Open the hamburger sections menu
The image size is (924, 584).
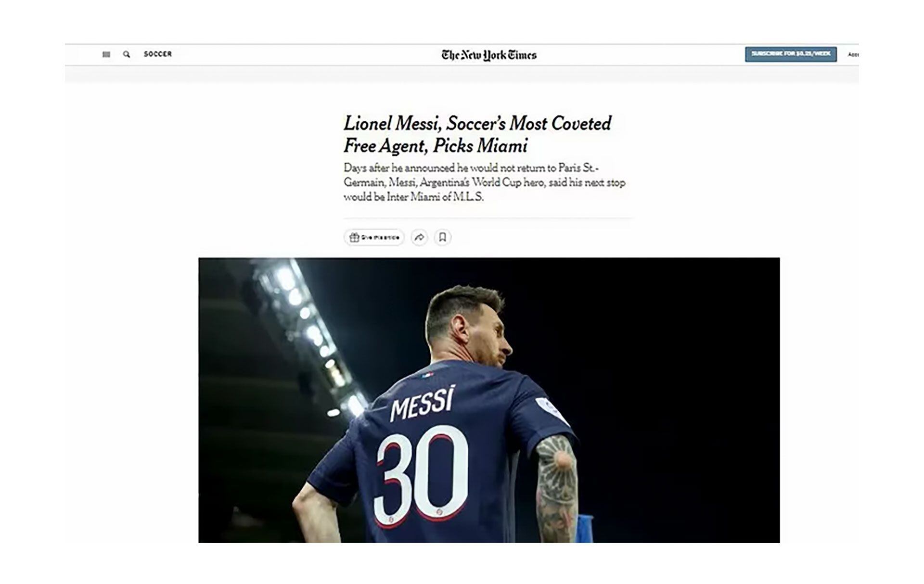pos(106,54)
